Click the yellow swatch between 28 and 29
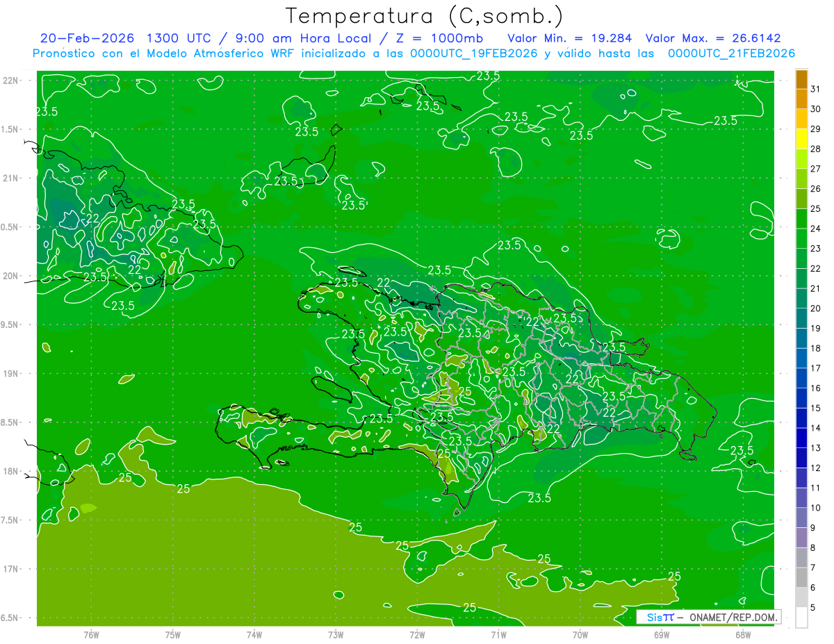The height and width of the screenshot is (644, 834). point(801,139)
